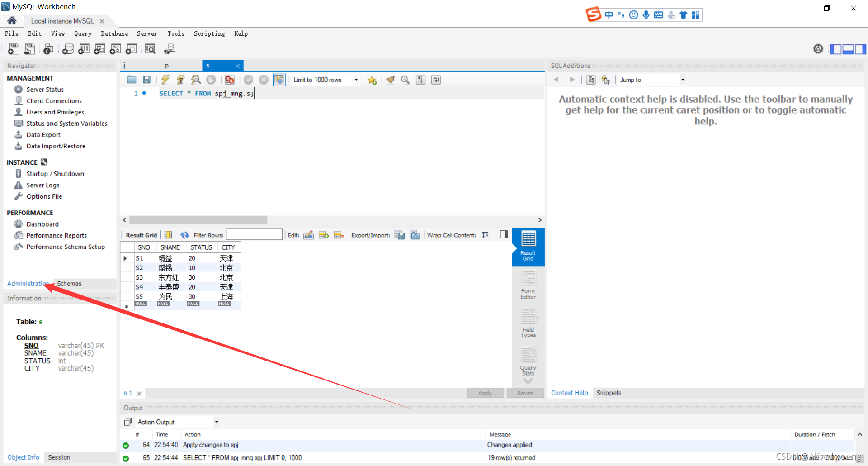Sort by the STATUS column header
This screenshot has height=466, width=868.
click(201, 247)
